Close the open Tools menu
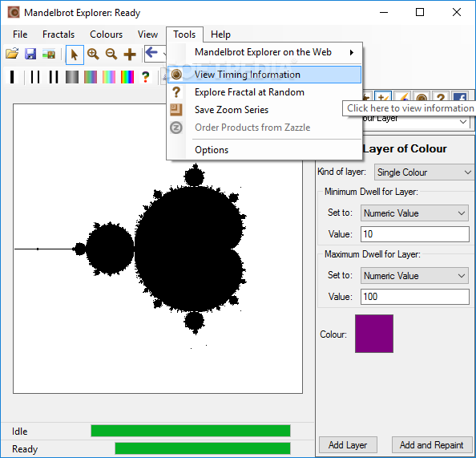Viewport: 476px width, 458px height. [x=184, y=34]
